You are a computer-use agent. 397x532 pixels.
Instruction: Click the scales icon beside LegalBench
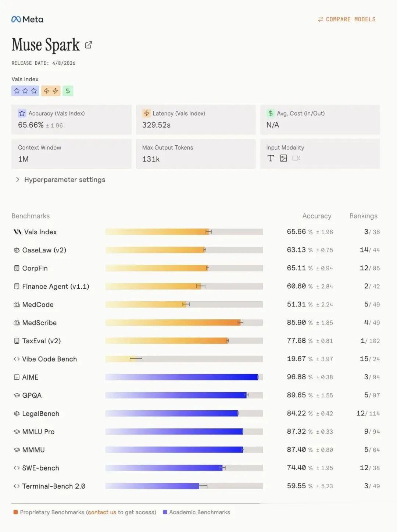tap(17, 414)
